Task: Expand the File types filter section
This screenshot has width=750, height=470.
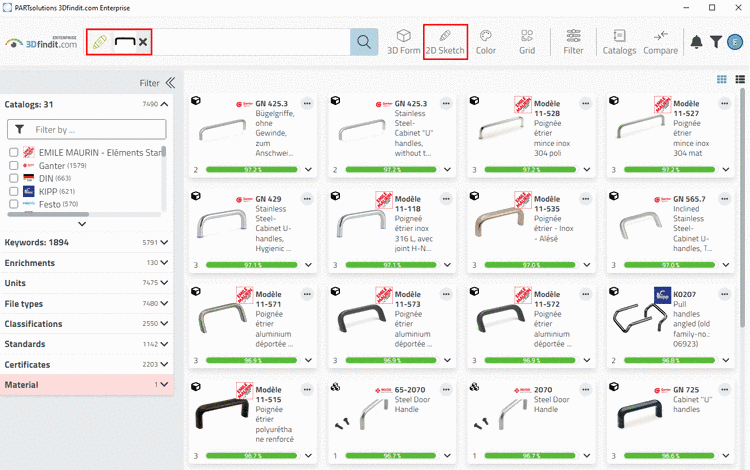Action: click(165, 304)
